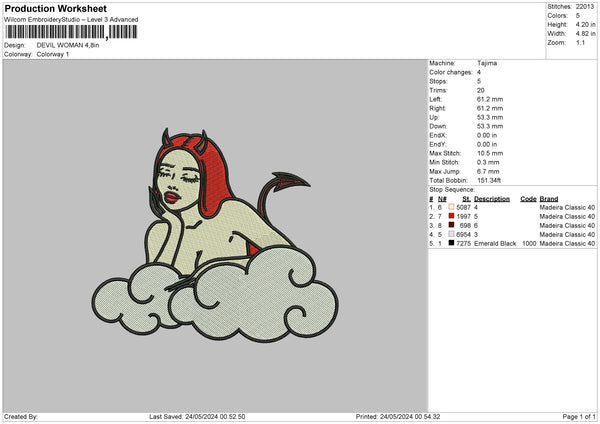The image size is (600, 424).
Task: Click the 'Page 1 of 1' indicator
Action: 579,417
